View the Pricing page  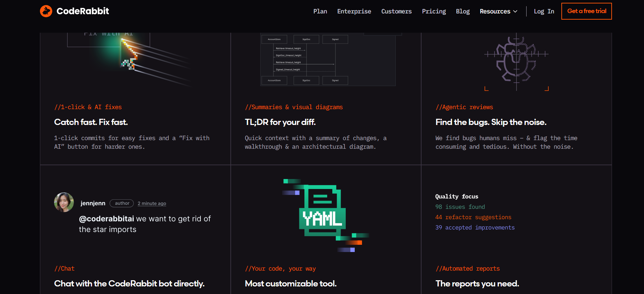(x=434, y=11)
